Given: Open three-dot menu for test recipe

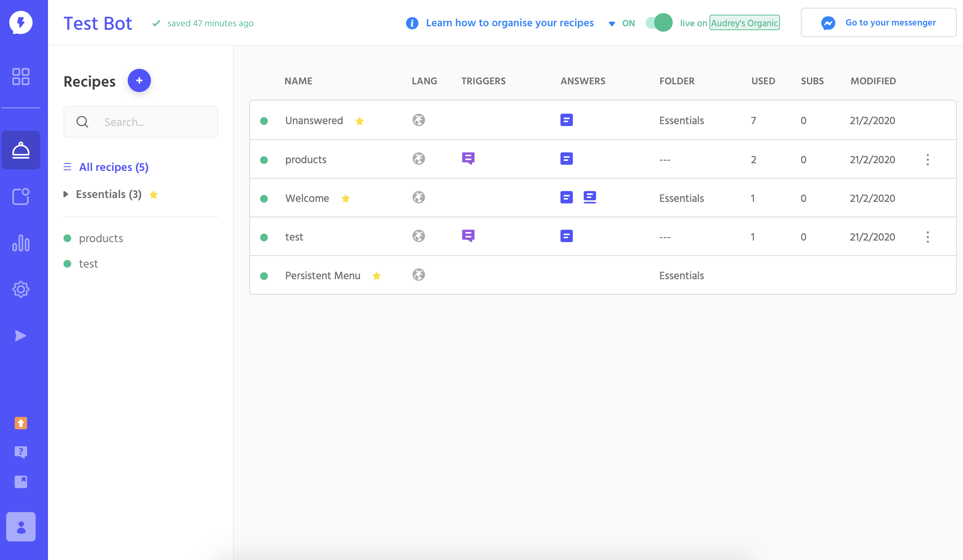Looking at the screenshot, I should coord(928,237).
